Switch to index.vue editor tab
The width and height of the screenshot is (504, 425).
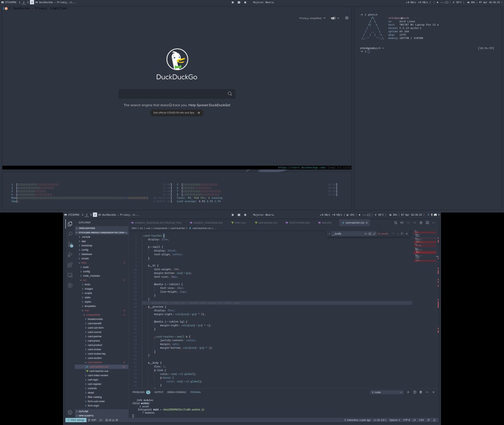pos(239,223)
